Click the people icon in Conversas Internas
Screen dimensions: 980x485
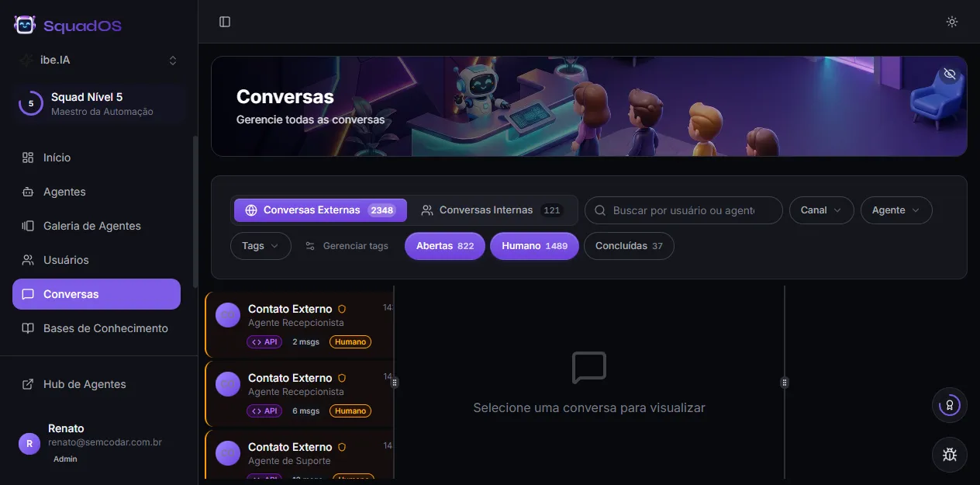[x=427, y=210]
